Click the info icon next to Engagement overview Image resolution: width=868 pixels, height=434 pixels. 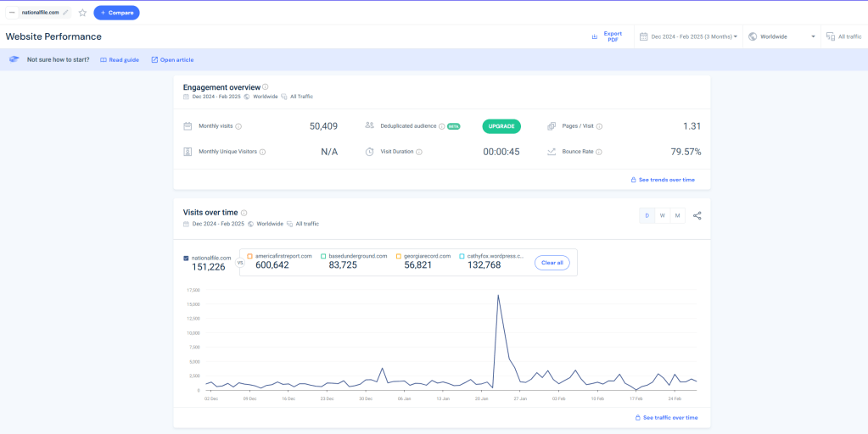point(266,87)
